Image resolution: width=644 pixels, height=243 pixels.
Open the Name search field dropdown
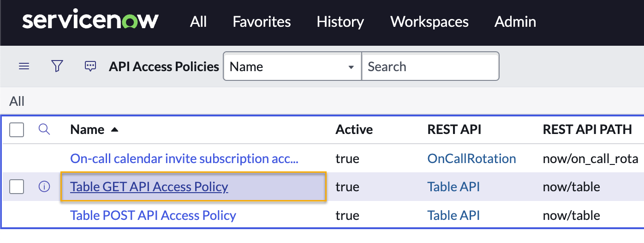292,67
